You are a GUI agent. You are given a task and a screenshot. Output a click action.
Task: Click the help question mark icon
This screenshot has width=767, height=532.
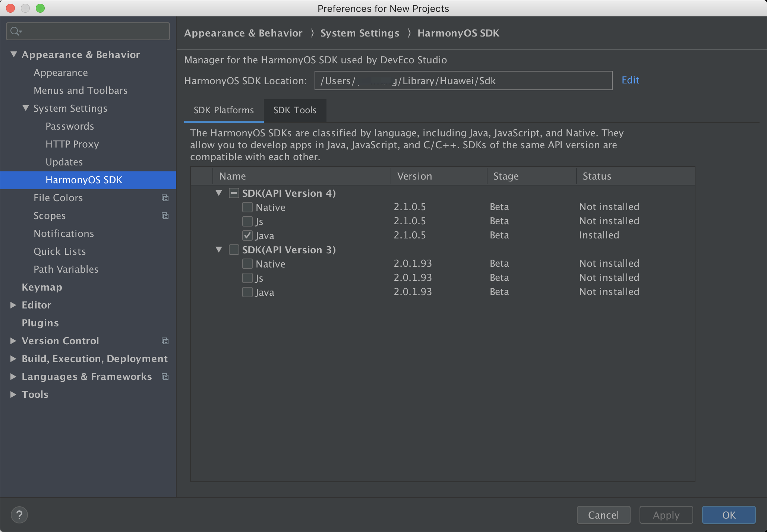(19, 515)
